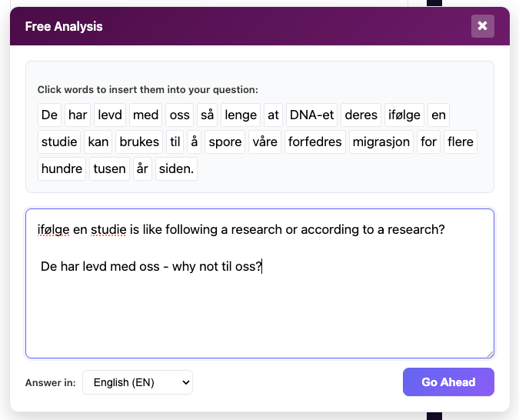Select the "våre" word chip
519x420 pixels.
click(264, 142)
